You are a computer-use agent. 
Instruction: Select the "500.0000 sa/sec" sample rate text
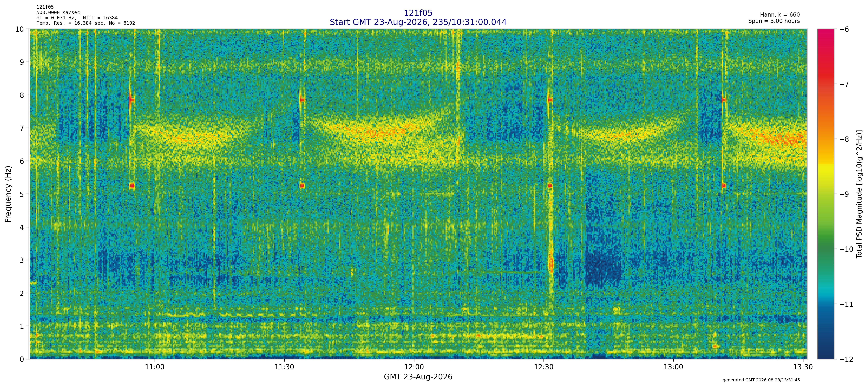pos(58,12)
